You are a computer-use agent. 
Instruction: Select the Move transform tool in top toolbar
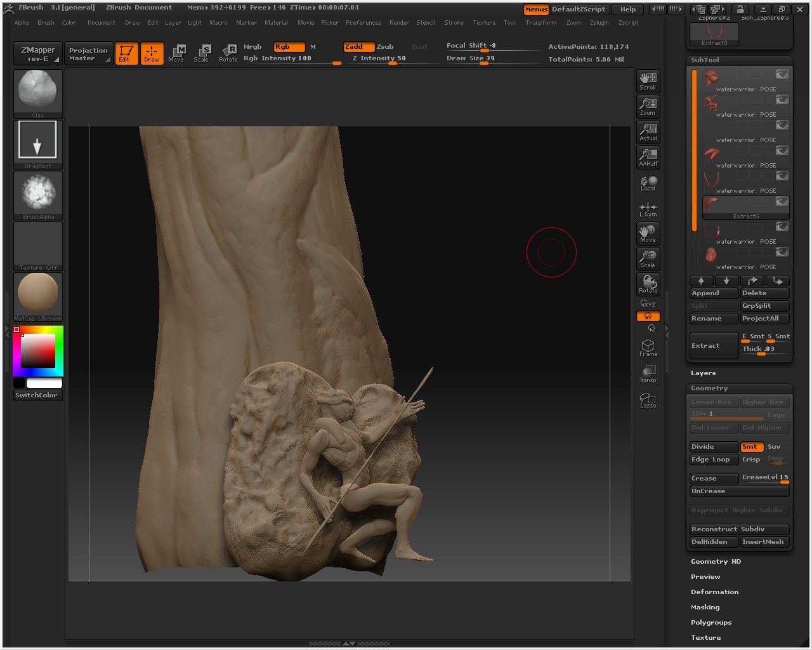pyautogui.click(x=176, y=53)
